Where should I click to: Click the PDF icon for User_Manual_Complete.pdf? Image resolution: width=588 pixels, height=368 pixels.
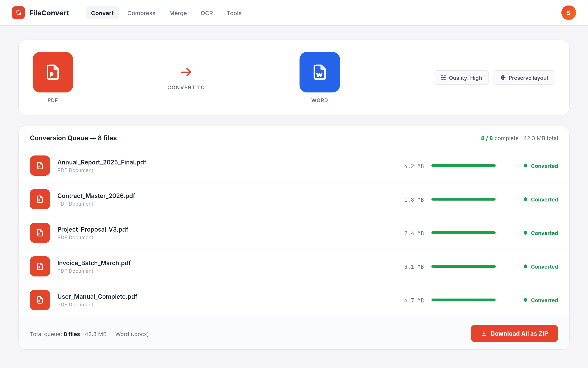40,300
